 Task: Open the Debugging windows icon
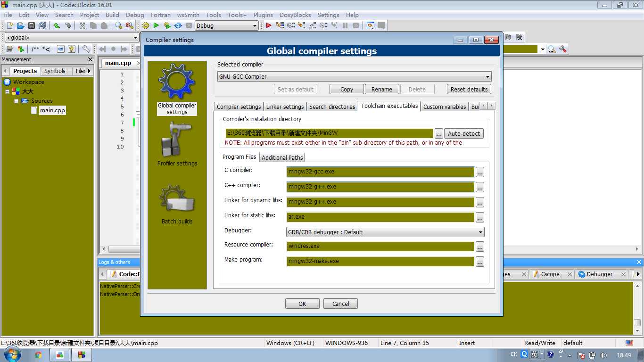pyautogui.click(x=371, y=25)
